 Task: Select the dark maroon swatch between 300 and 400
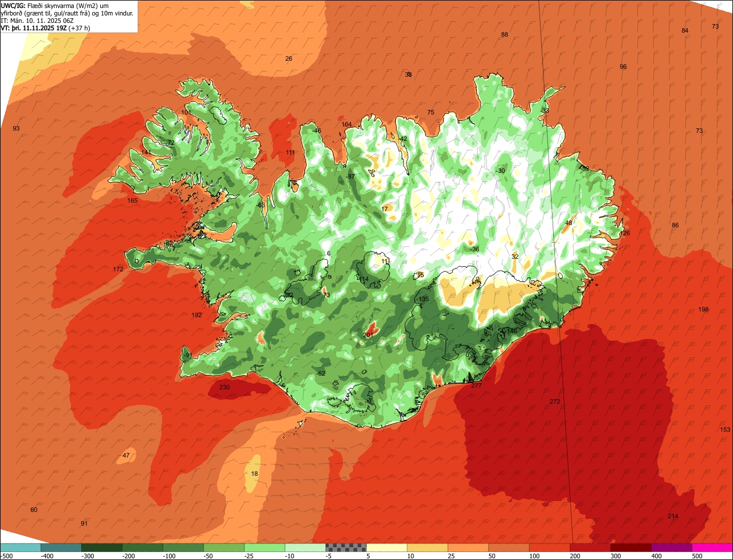pos(631,547)
